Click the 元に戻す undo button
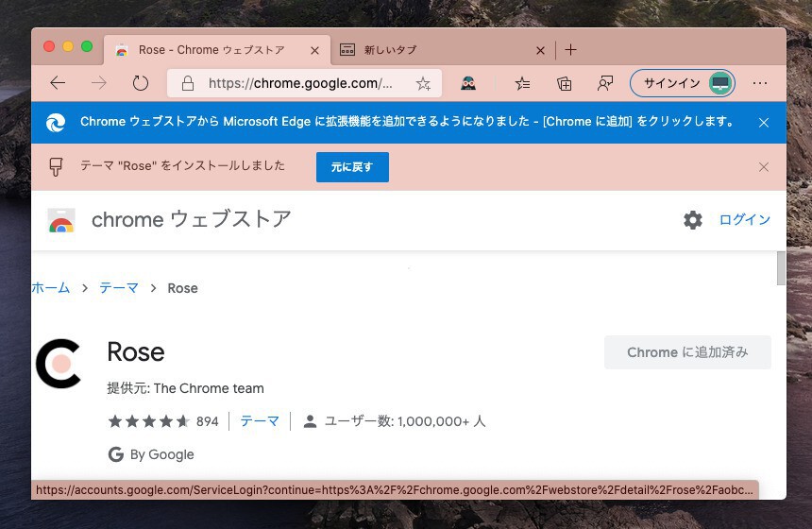 [352, 167]
